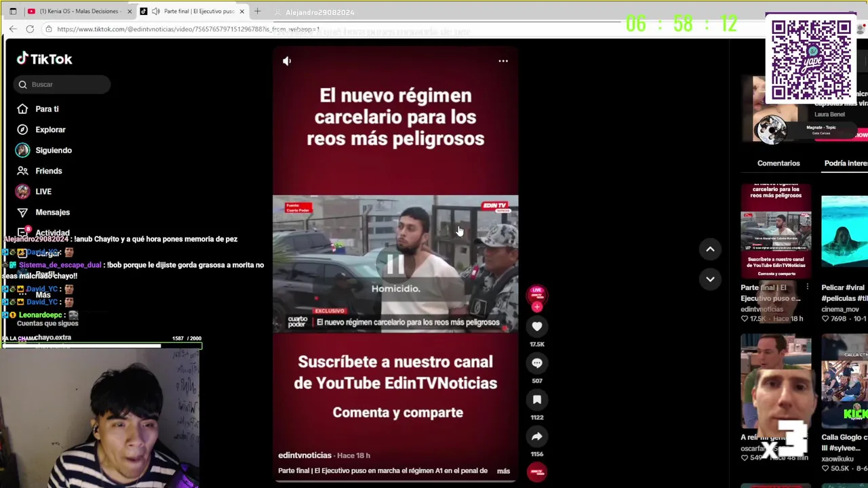868x488 pixels.
Task: Open Mensajes in sidebar
Action: click(x=52, y=212)
